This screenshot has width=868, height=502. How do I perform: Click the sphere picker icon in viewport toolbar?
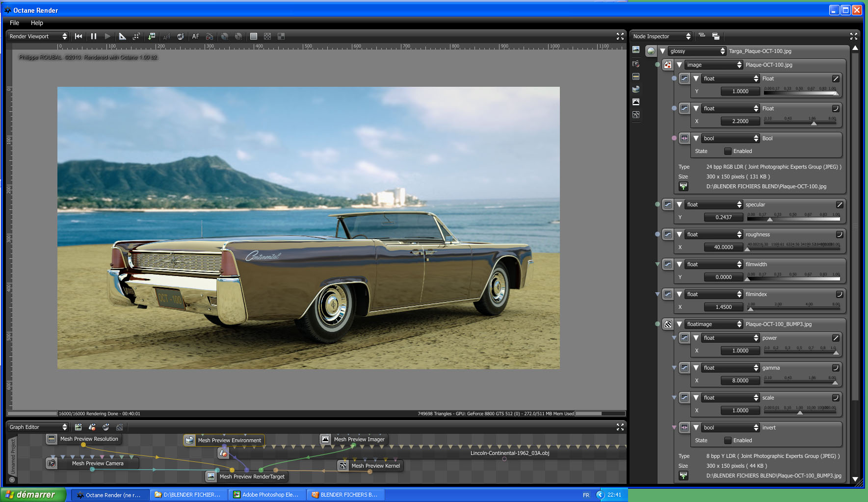tap(181, 36)
